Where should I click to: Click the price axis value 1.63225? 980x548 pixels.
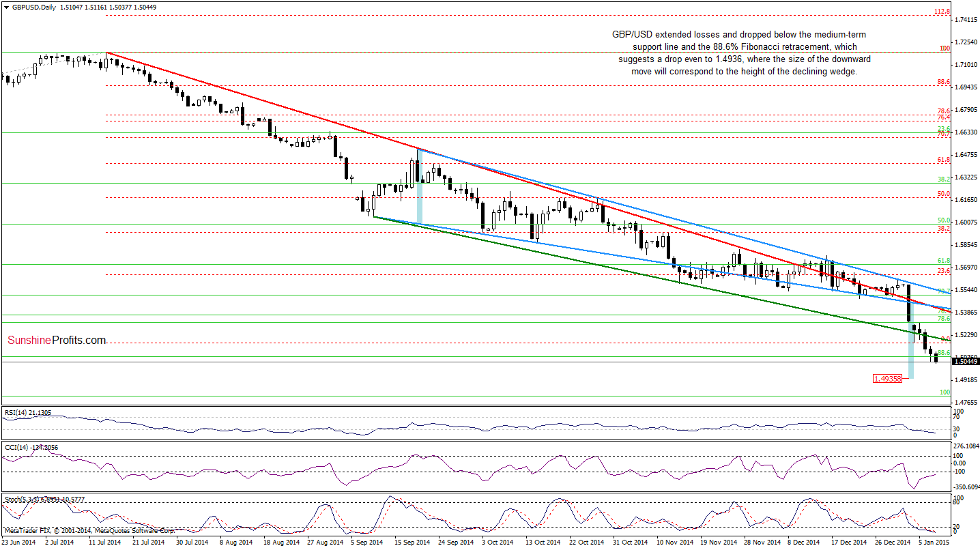tap(966, 177)
